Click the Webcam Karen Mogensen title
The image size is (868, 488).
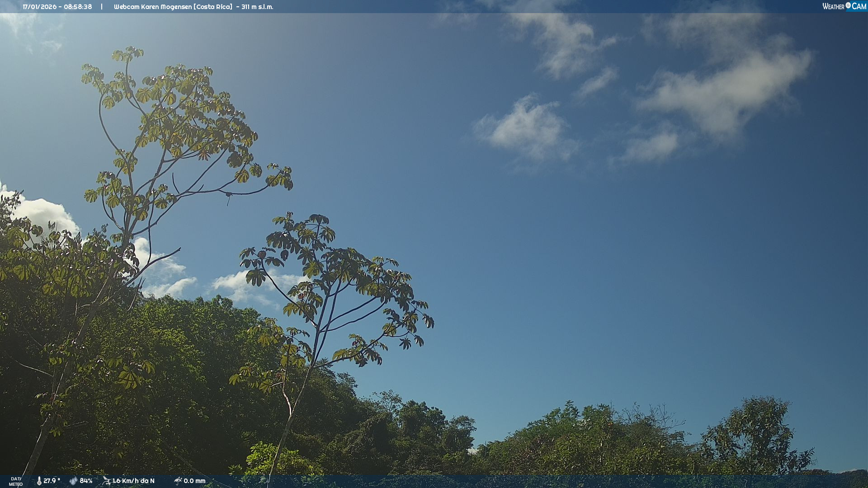coord(153,7)
